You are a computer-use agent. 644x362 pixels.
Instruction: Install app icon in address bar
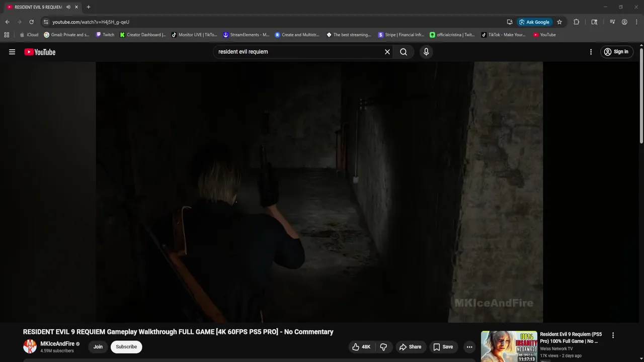(510, 22)
